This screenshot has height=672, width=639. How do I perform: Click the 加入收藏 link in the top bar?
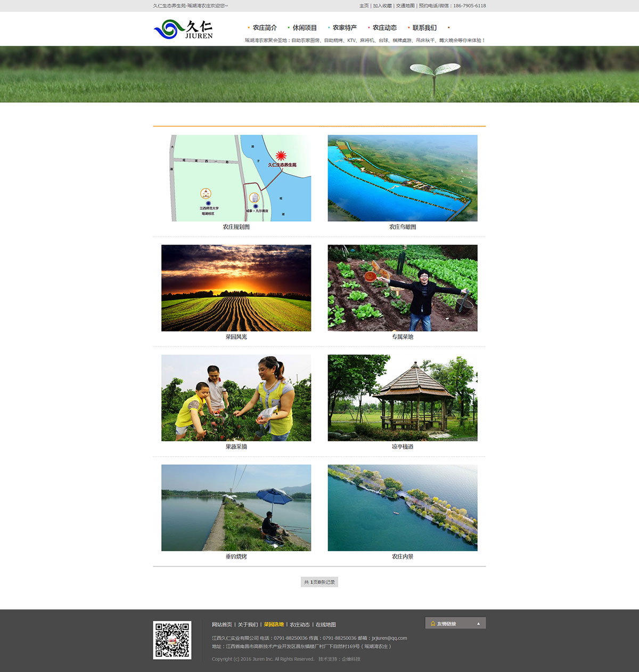[x=382, y=6]
